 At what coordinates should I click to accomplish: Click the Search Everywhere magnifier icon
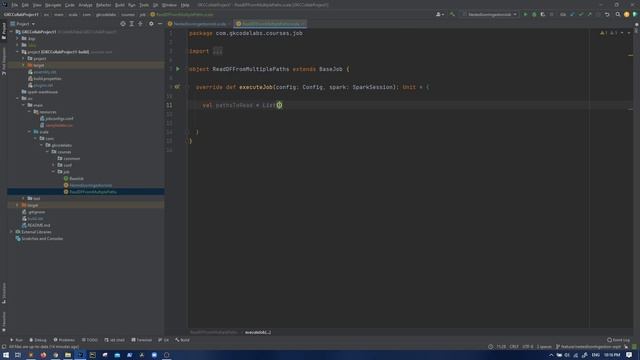[618, 14]
